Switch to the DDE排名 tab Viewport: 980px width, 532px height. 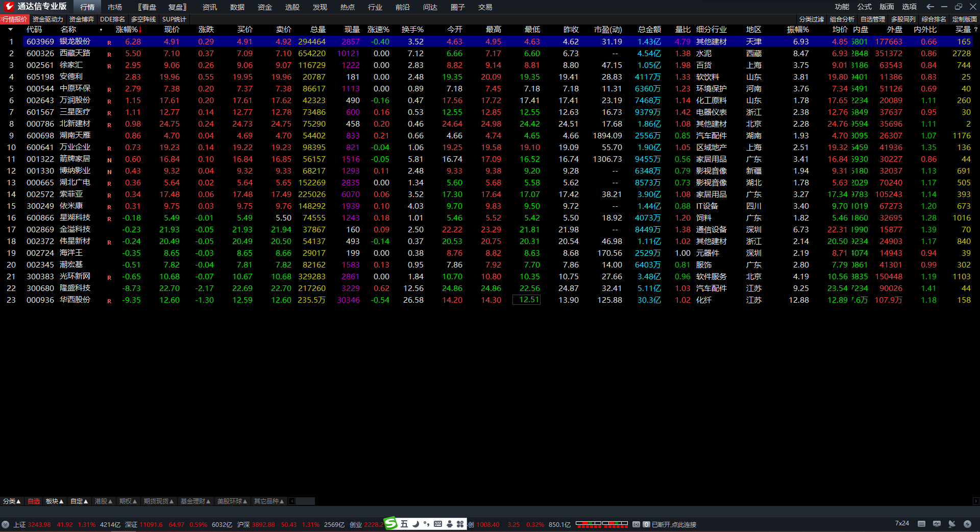click(112, 19)
